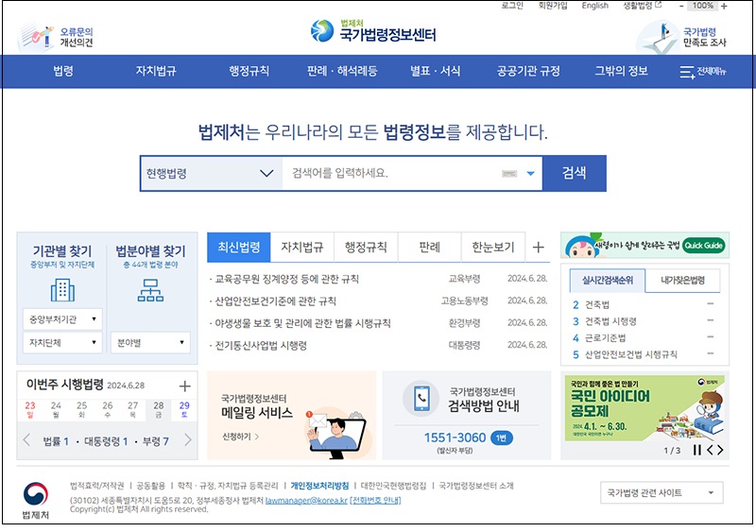
Task: Click the phone icon in 검색방법 안내
Action: tap(421, 399)
